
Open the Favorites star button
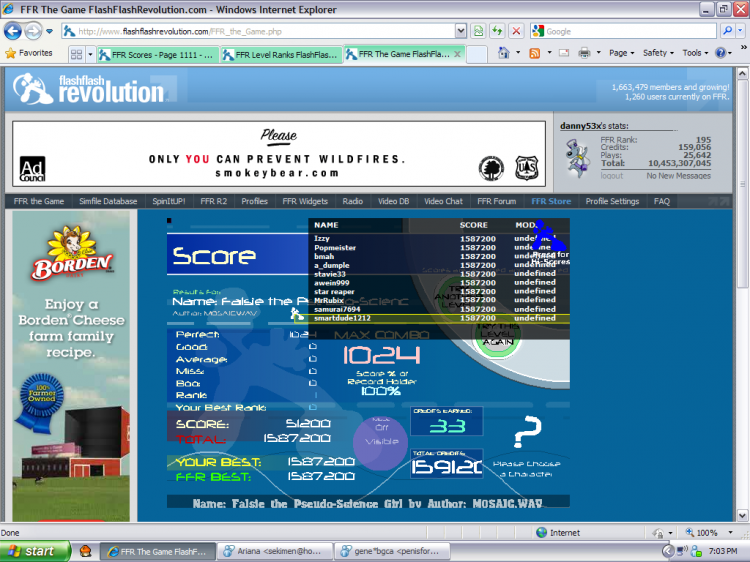pyautogui.click(x=29, y=53)
